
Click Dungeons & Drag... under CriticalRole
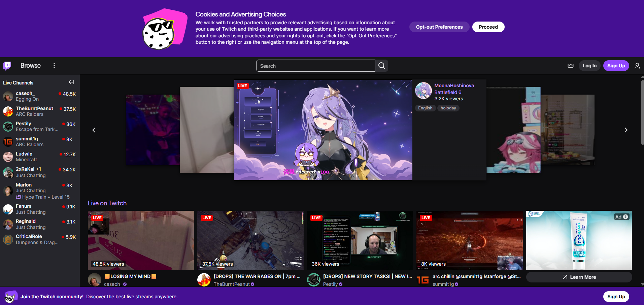pyautogui.click(x=37, y=242)
